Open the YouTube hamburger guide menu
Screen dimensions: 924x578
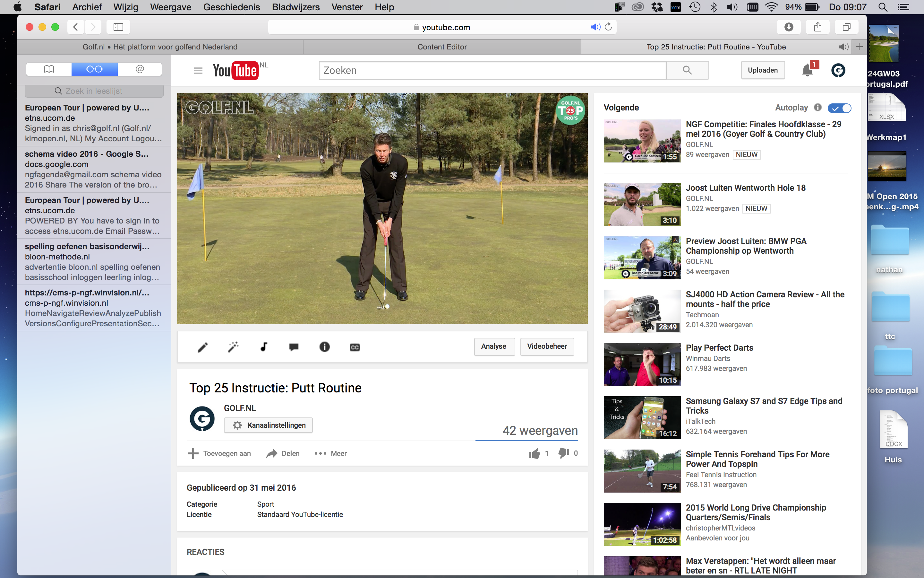(x=198, y=70)
